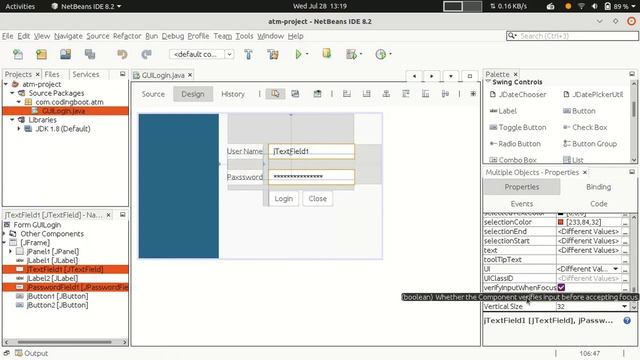The height and width of the screenshot is (360, 640).
Task: Click the properties help question-mark icon
Action: pos(627,320)
